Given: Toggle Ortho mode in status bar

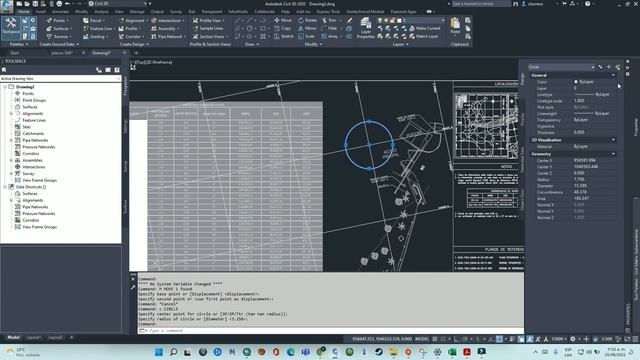Looking at the screenshot, I should click(457, 339).
